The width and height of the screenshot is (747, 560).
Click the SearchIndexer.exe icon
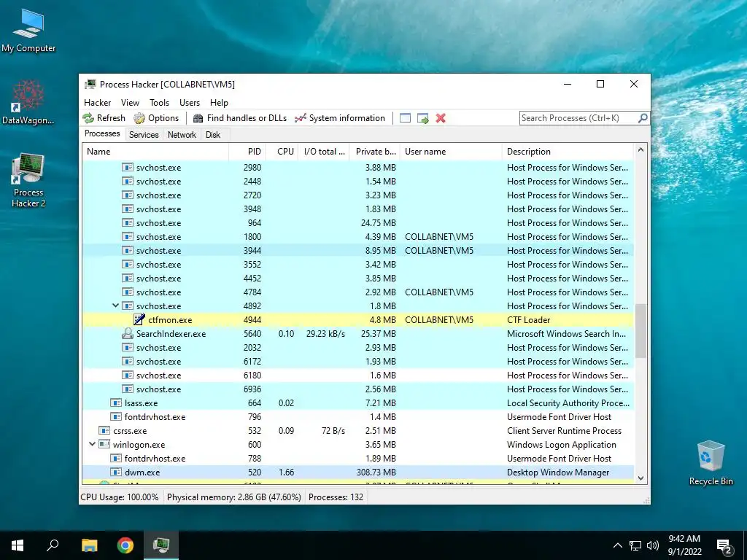point(127,333)
